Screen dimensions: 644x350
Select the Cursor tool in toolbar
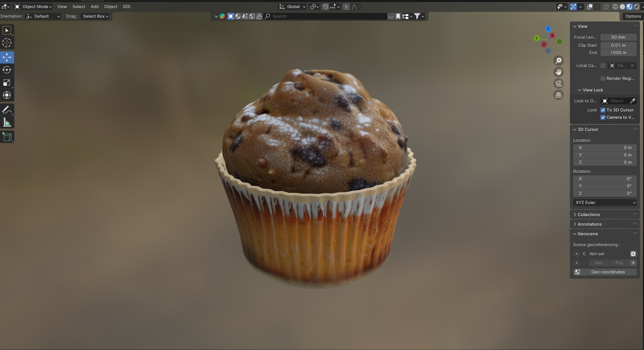(7, 43)
